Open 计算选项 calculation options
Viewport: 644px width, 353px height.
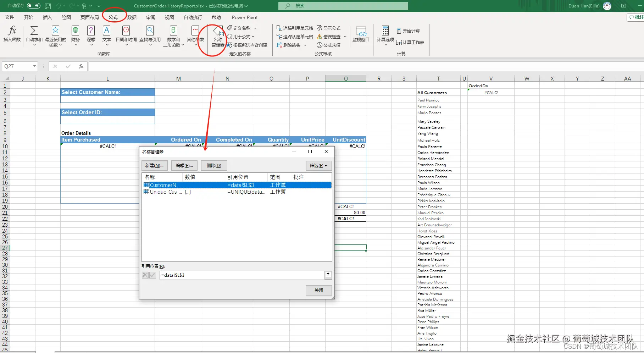point(385,35)
